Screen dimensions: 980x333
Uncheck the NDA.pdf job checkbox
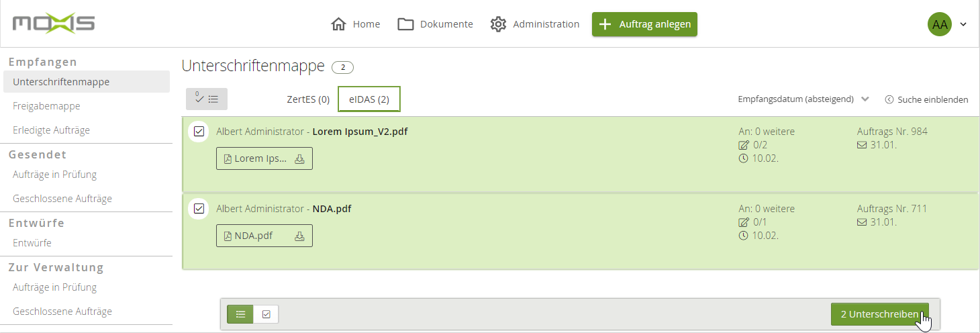pyautogui.click(x=199, y=209)
